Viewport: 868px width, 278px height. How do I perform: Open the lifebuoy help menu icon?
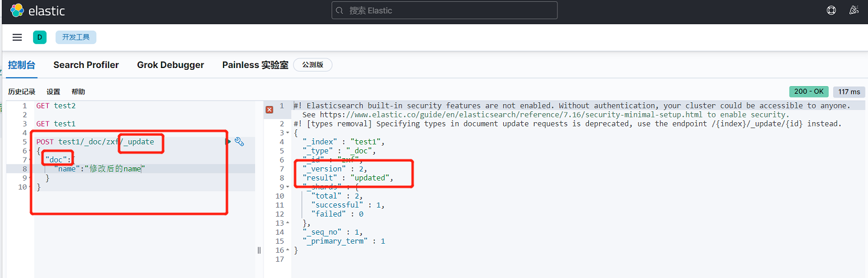pyautogui.click(x=831, y=10)
